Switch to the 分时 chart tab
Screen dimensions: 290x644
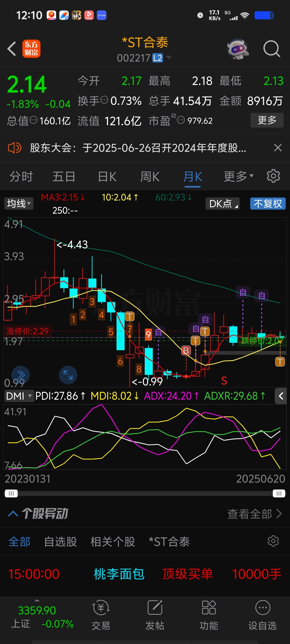coord(21,177)
